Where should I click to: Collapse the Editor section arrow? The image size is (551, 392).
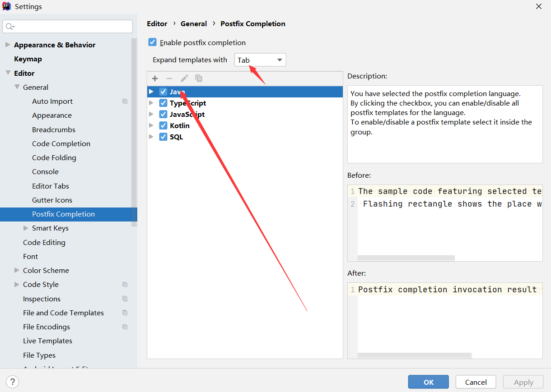(x=8, y=73)
